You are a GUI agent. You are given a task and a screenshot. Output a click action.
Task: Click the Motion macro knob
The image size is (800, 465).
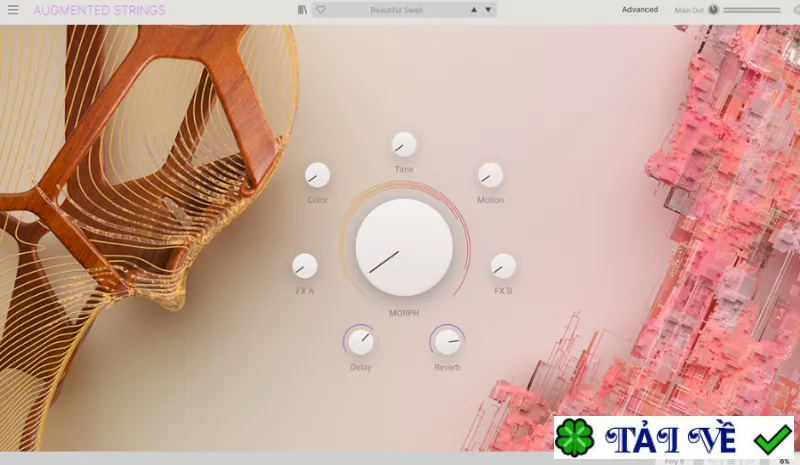click(490, 175)
